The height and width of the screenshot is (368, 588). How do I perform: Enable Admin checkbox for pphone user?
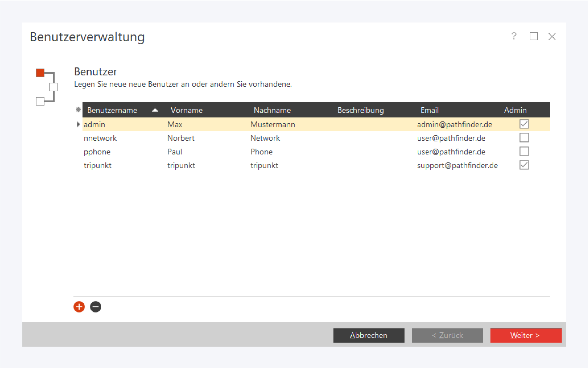[524, 151]
